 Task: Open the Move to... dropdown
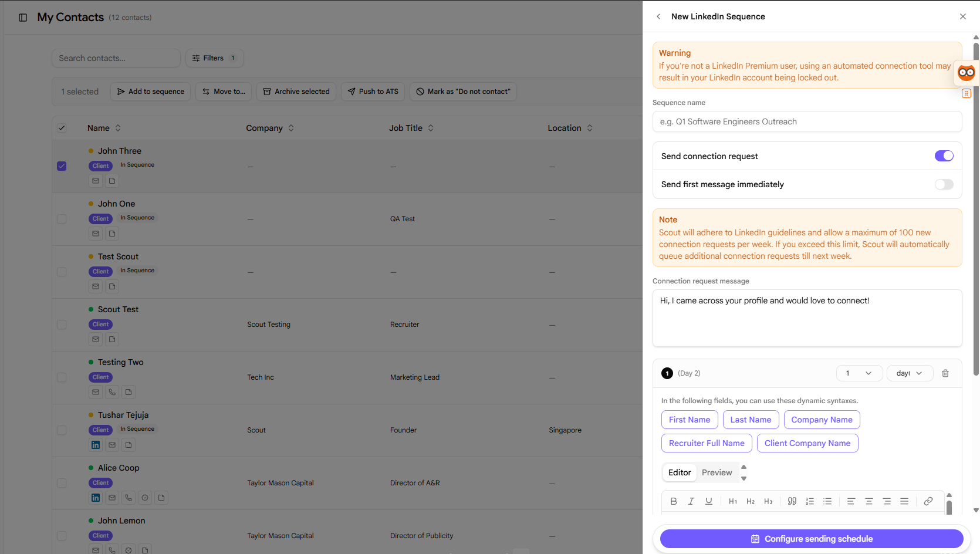click(224, 92)
